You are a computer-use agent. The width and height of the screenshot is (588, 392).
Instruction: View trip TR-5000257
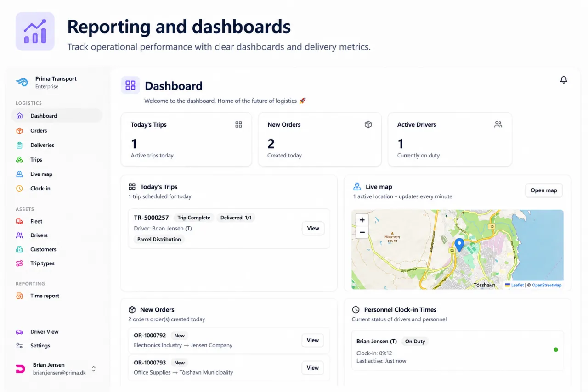pos(313,228)
